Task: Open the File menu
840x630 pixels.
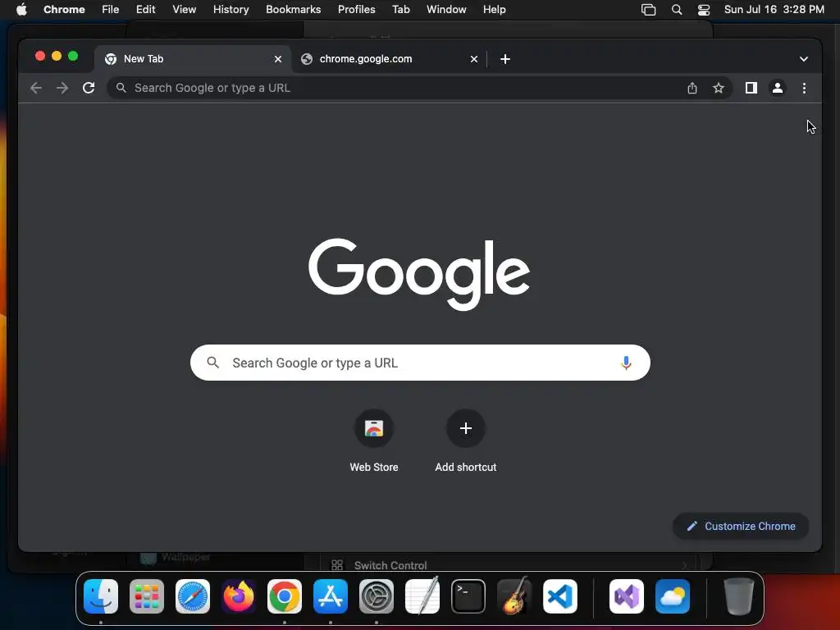Action: click(111, 10)
